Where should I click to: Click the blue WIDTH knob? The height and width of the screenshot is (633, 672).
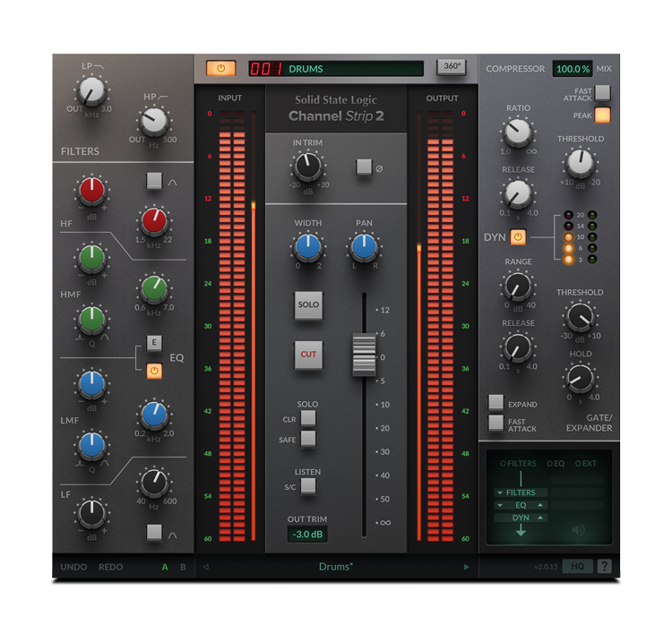click(x=307, y=247)
